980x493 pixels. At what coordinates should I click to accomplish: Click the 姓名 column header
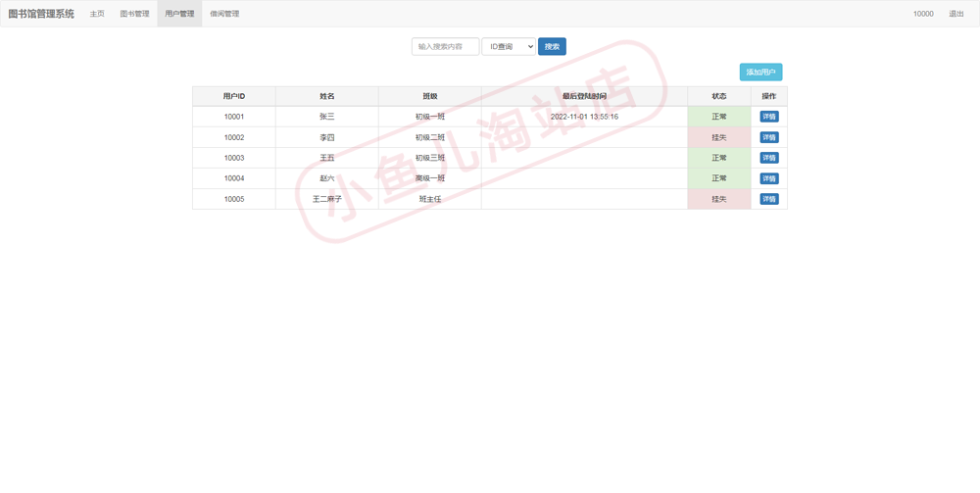click(x=327, y=96)
